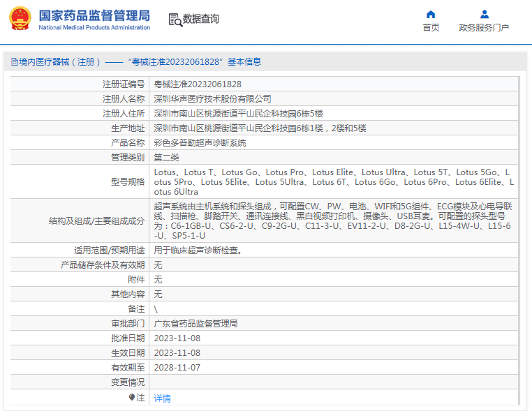Viewport: 532px width, 411px height.
Task: Click the 注册人名称 label
Action: tap(124, 98)
